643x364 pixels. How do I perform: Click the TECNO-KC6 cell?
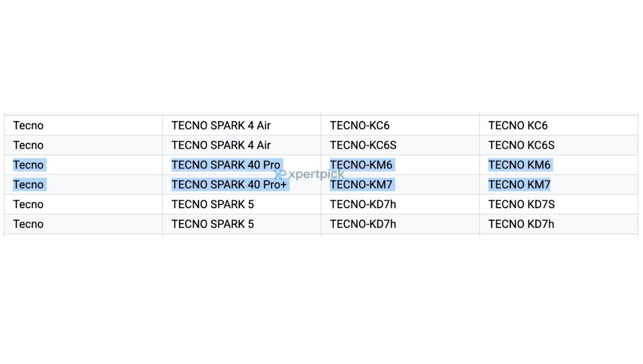pyautogui.click(x=400, y=125)
